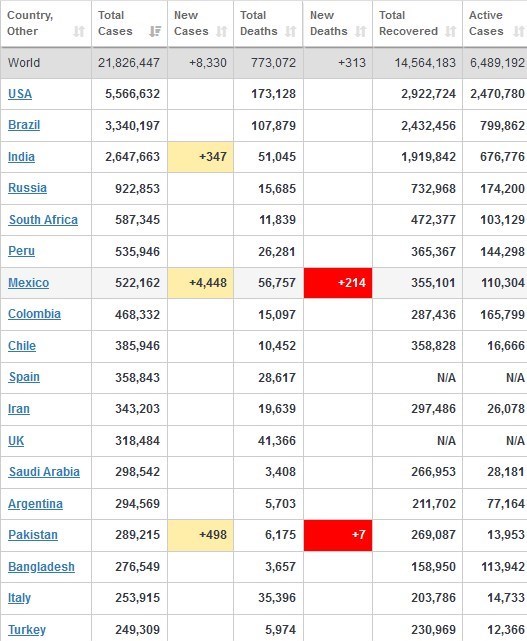Viewport: 527px width, 641px height.
Task: Click the New Cases column sort icon
Action: click(x=221, y=31)
